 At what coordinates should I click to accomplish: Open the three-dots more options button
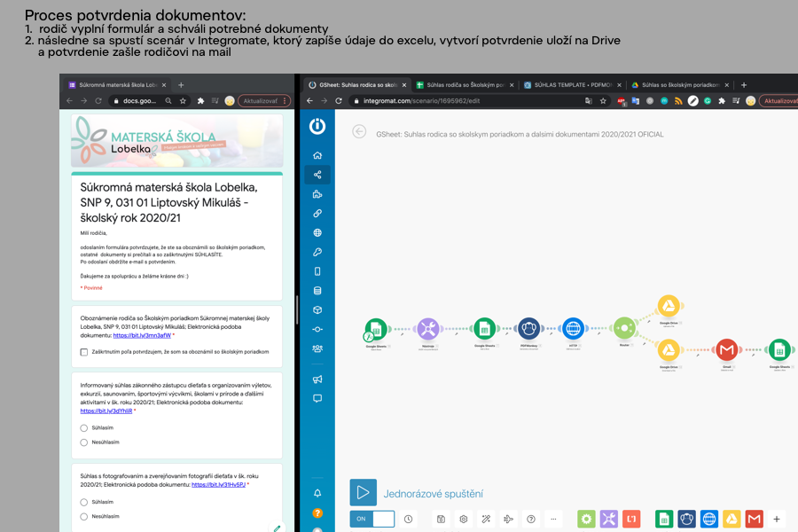coord(554,519)
